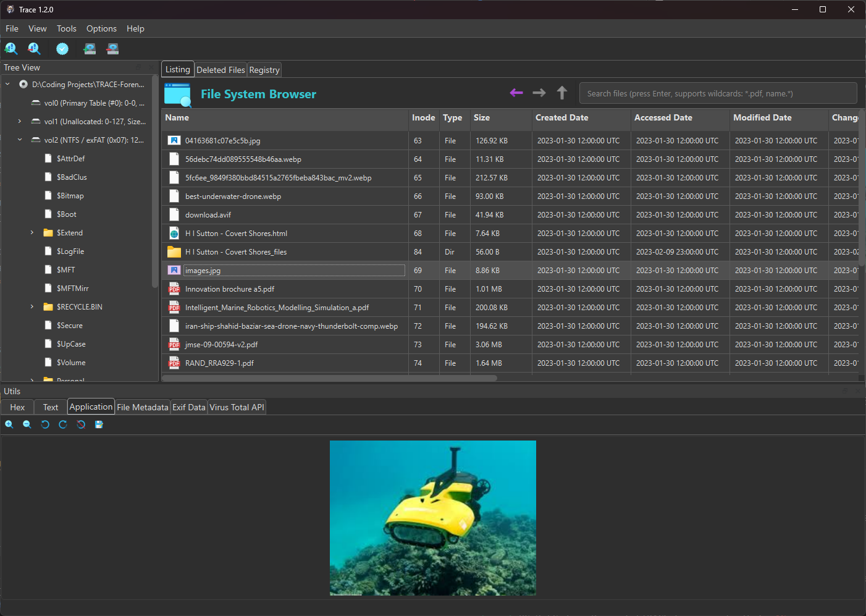Expand the $RECYCLE.BIN folder node

[x=32, y=307]
